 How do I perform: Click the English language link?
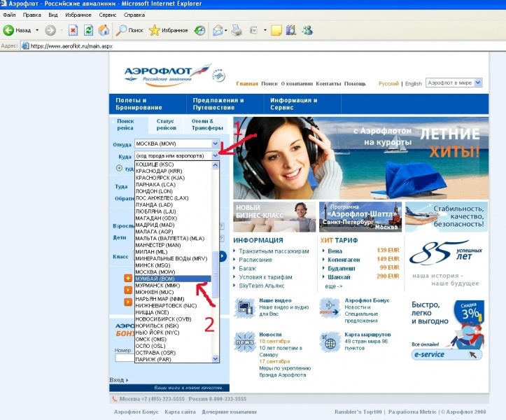pyautogui.click(x=413, y=83)
